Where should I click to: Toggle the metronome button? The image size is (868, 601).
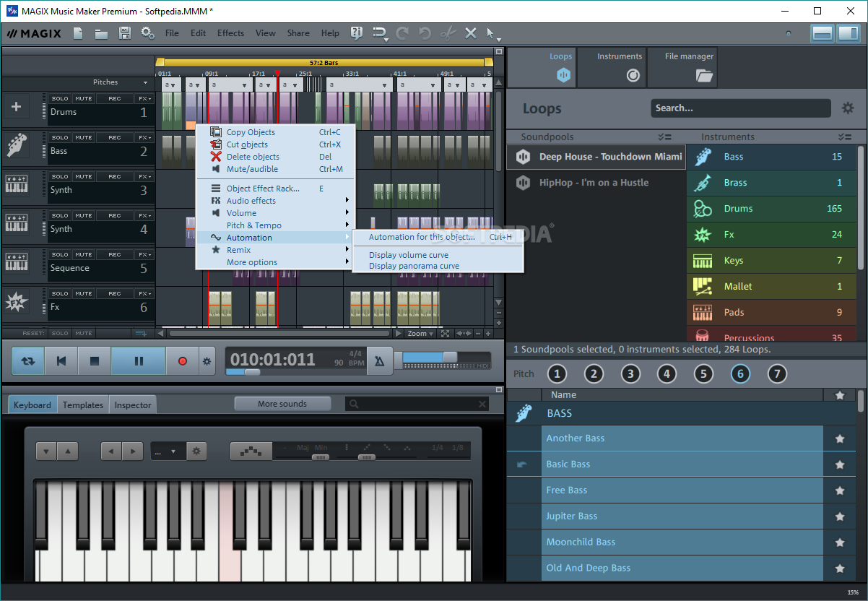coord(380,360)
